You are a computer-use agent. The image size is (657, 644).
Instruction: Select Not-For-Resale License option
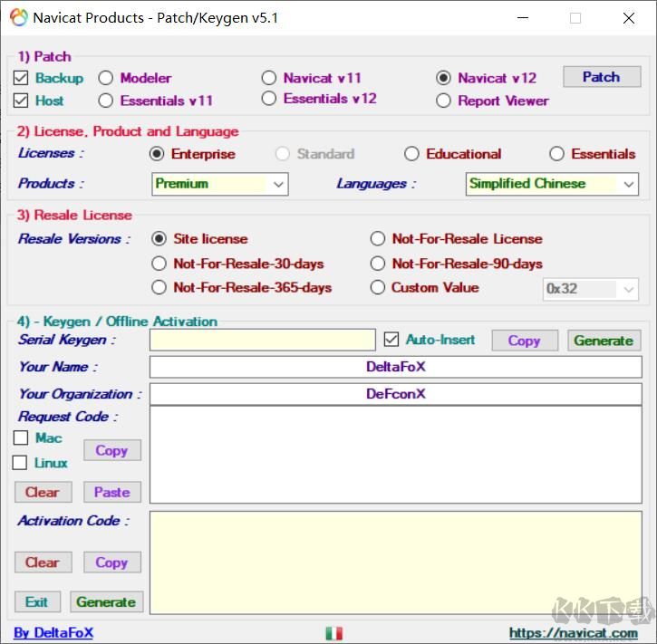click(x=378, y=239)
